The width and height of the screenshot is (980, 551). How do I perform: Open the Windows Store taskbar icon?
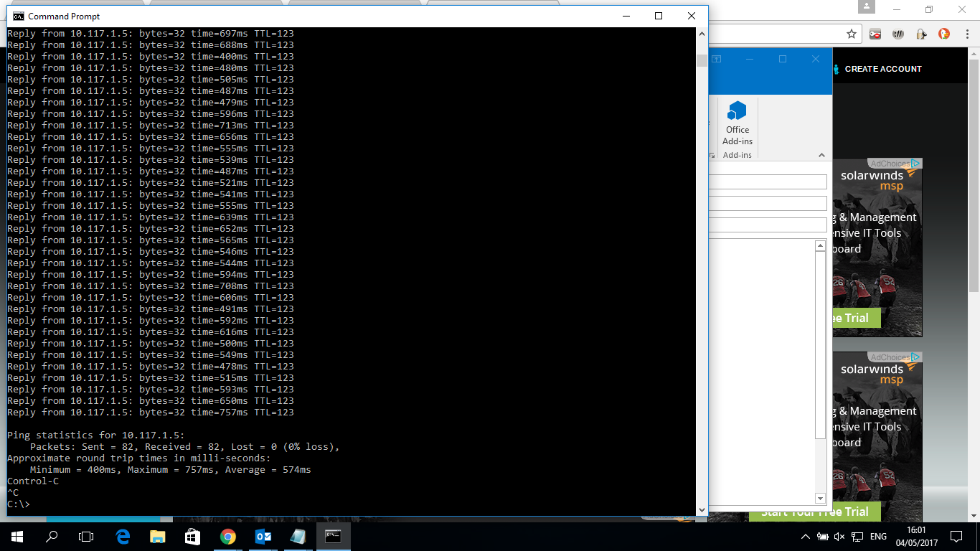click(x=192, y=537)
